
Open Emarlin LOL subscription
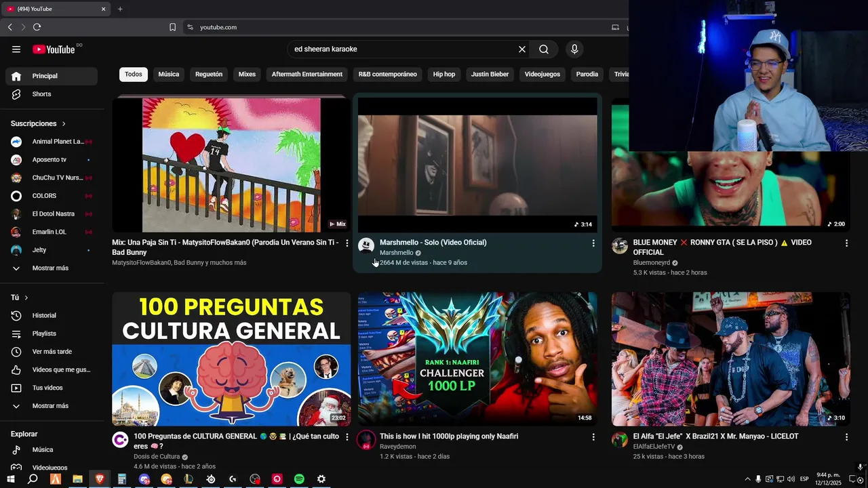coord(52,232)
